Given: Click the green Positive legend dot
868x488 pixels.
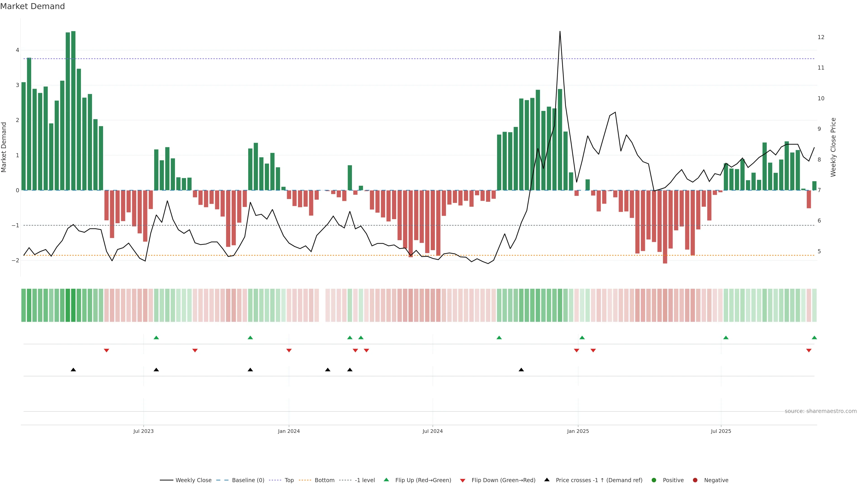Looking at the screenshot, I should tap(654, 480).
